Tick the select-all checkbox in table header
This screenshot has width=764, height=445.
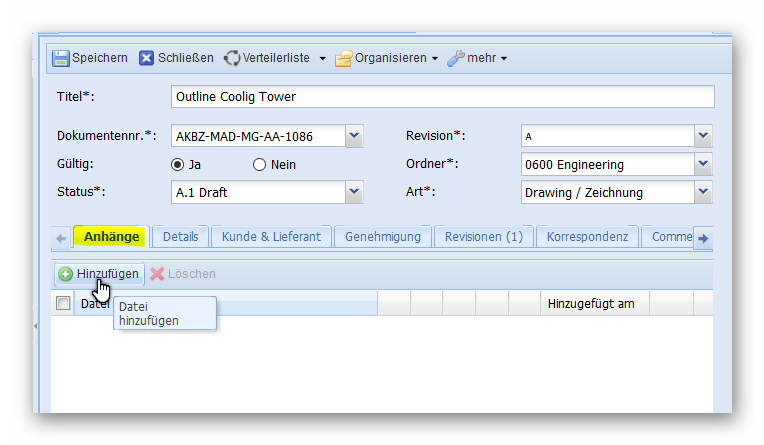pyautogui.click(x=63, y=304)
